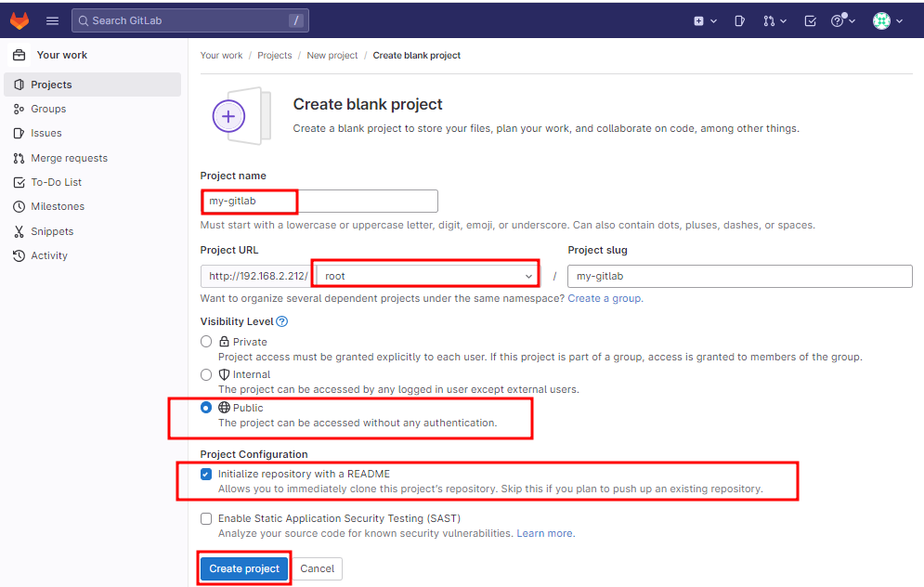The width and height of the screenshot is (924, 587).
Task: Open To-Do List in the sidebar
Action: point(93,182)
